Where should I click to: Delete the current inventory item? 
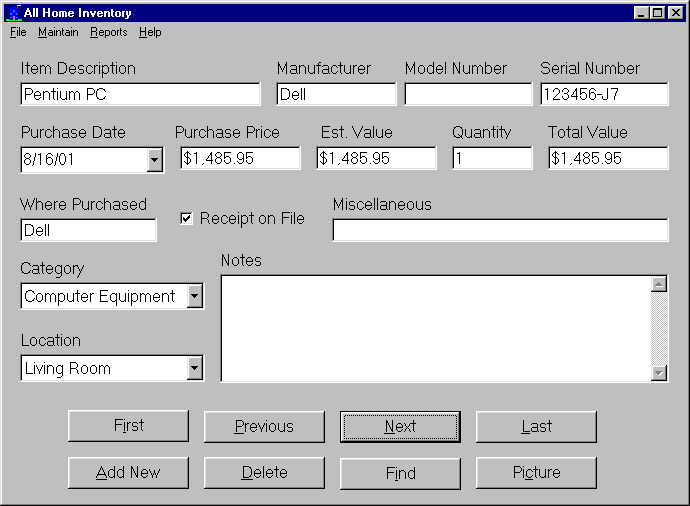(x=264, y=473)
